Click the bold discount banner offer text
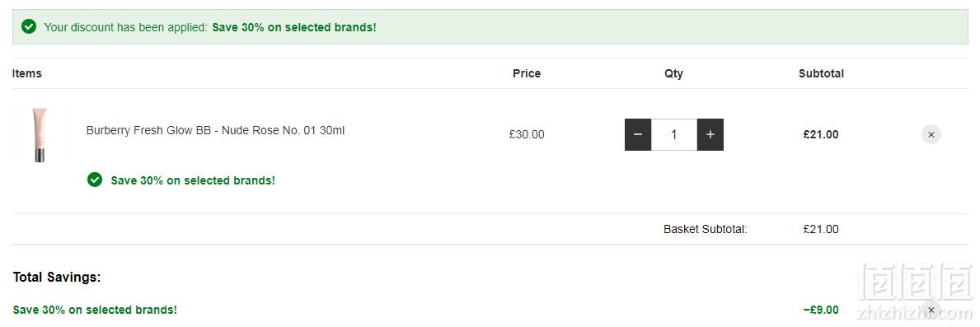 pyautogui.click(x=294, y=27)
